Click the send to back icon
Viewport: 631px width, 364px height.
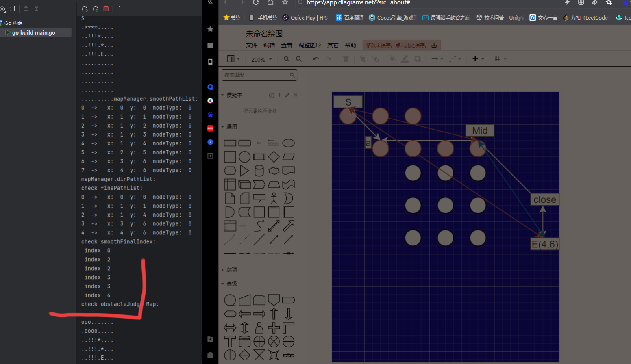point(375,59)
